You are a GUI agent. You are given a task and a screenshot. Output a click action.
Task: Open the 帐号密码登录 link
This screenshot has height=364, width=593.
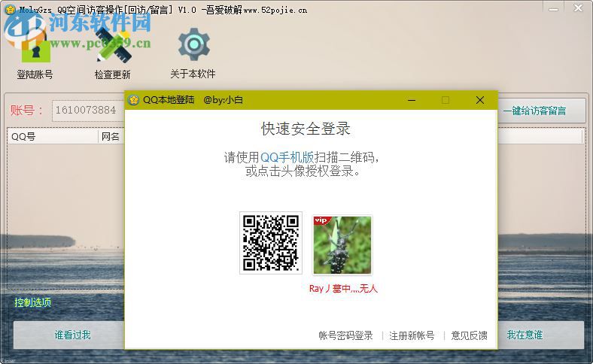(345, 335)
